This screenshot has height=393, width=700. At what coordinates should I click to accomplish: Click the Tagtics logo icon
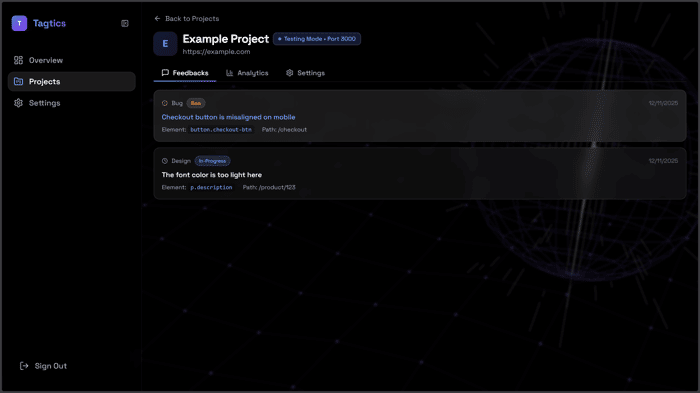pos(19,23)
